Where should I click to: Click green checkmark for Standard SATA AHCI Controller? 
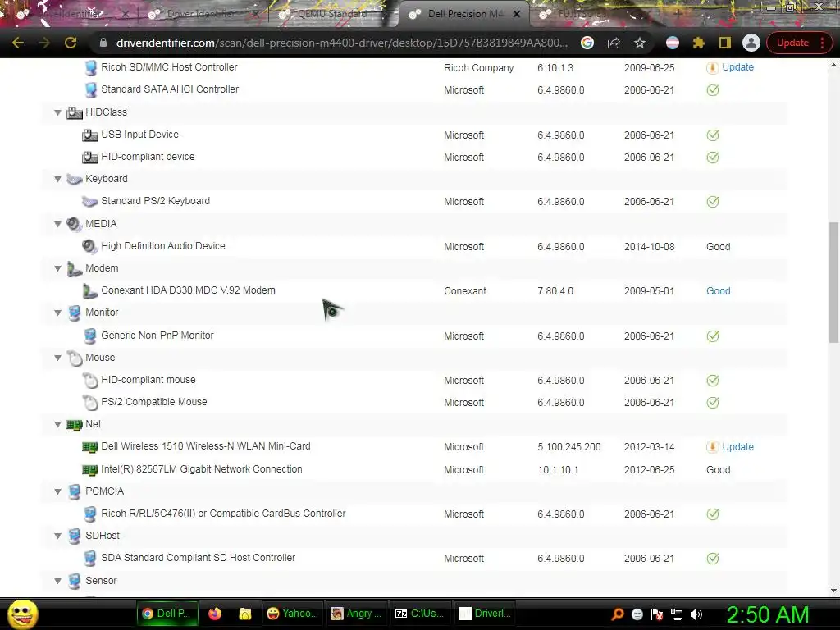coord(713,90)
